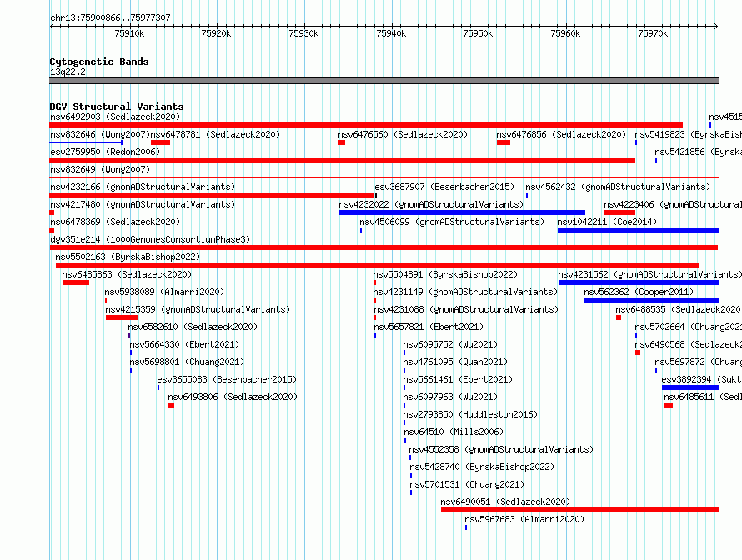
Task: Click the red bar under nsv6490051
Action: [579, 510]
